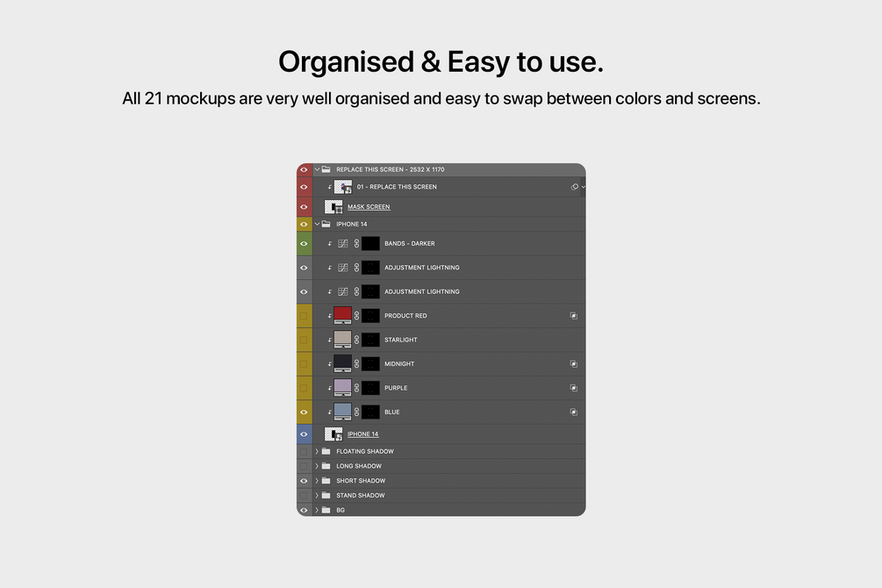Select the Starlight layer name
This screenshot has height=588, width=882.
(400, 340)
